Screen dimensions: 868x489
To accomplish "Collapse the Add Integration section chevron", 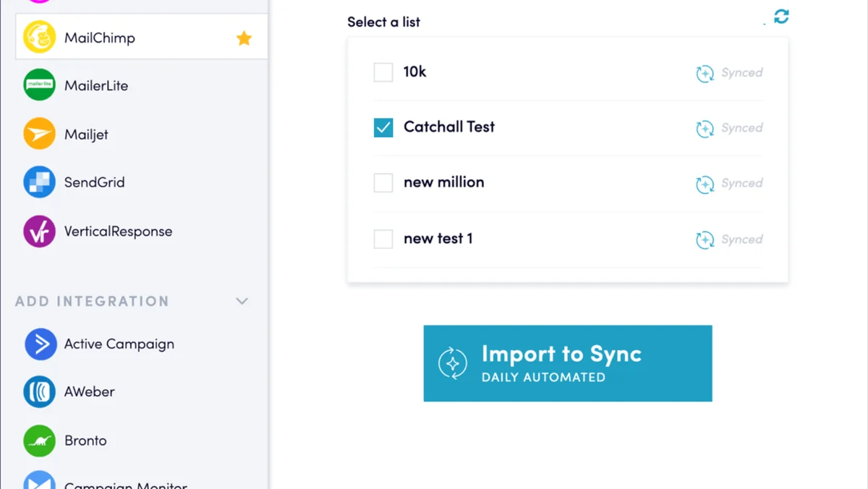I will point(242,301).
